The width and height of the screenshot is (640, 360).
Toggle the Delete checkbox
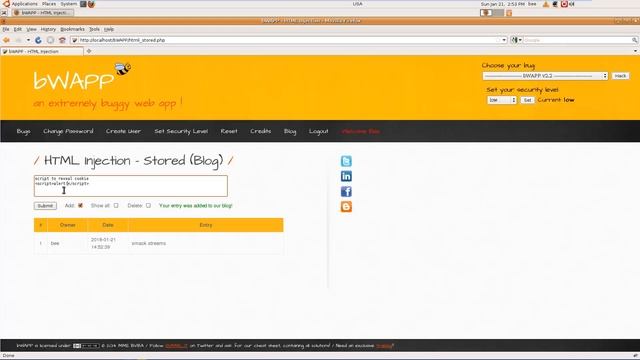click(148, 205)
